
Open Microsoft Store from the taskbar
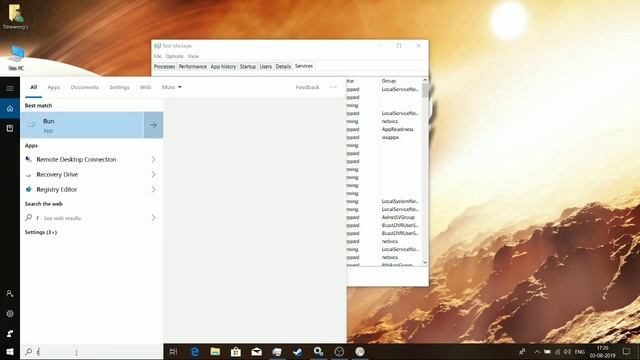[236, 351]
